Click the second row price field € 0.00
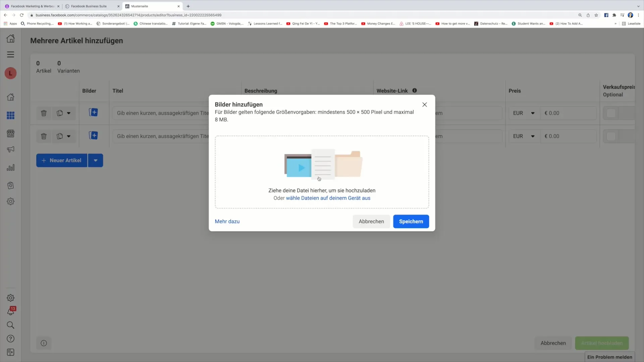This screenshot has width=644, height=362. click(568, 136)
